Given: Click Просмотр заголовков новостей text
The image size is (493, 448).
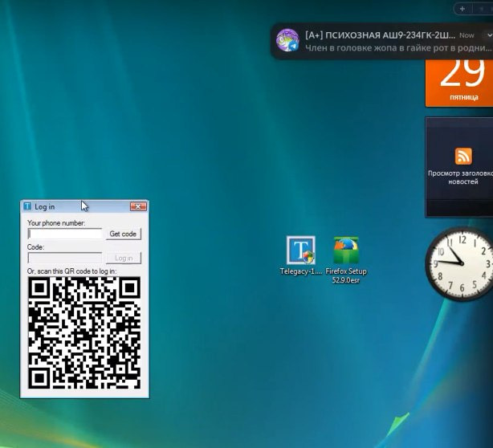Looking at the screenshot, I should (460, 177).
